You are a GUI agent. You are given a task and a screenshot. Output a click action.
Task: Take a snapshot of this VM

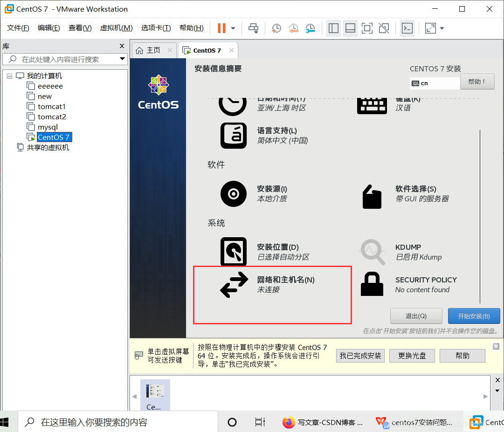tap(276, 28)
